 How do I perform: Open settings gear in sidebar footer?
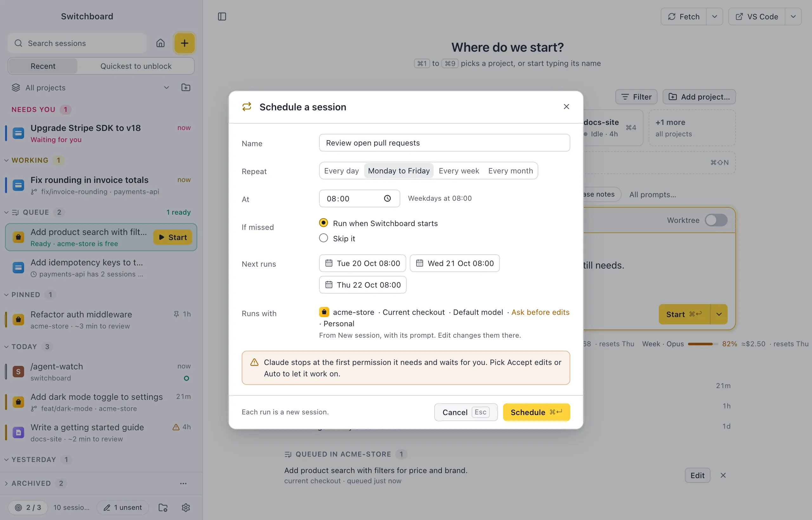186,508
